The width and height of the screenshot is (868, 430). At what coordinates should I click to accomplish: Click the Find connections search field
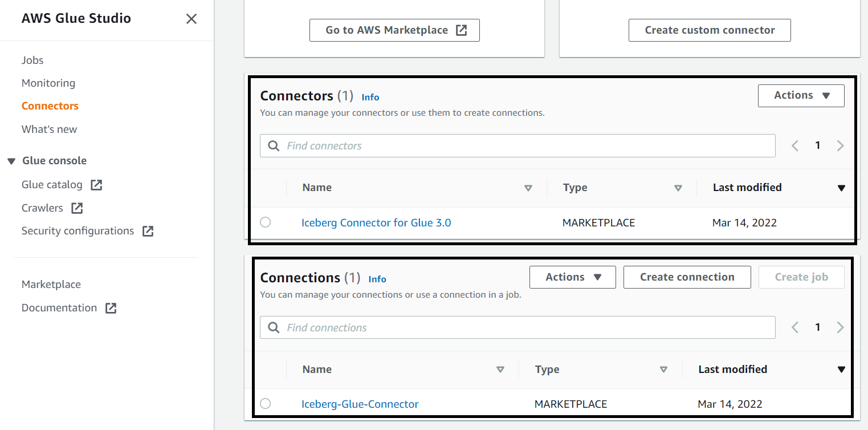click(517, 328)
